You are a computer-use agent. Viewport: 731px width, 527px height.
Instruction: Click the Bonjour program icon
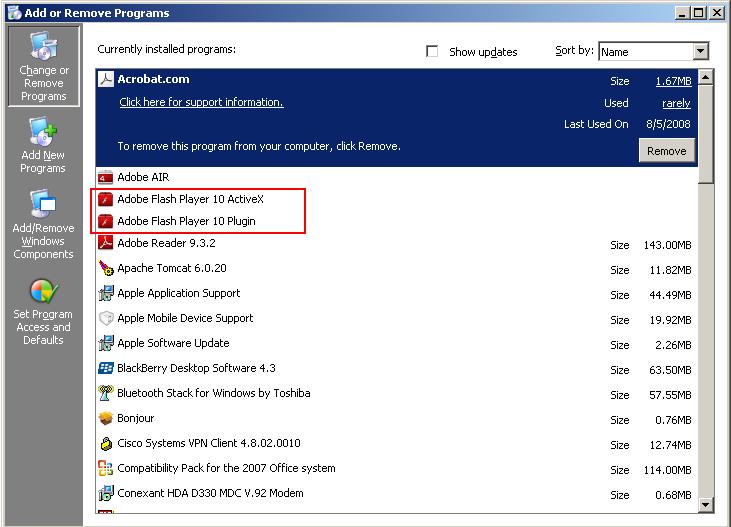[106, 418]
